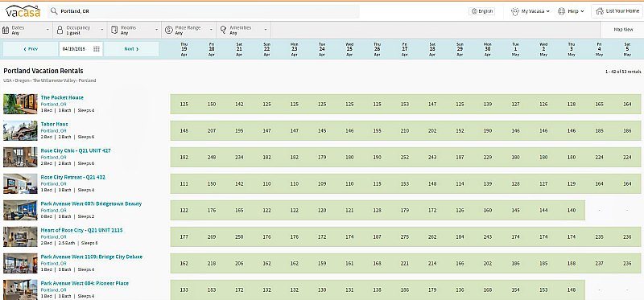
Task: Click the Heart of Rose City thumbnail photo
Action: point(20,236)
